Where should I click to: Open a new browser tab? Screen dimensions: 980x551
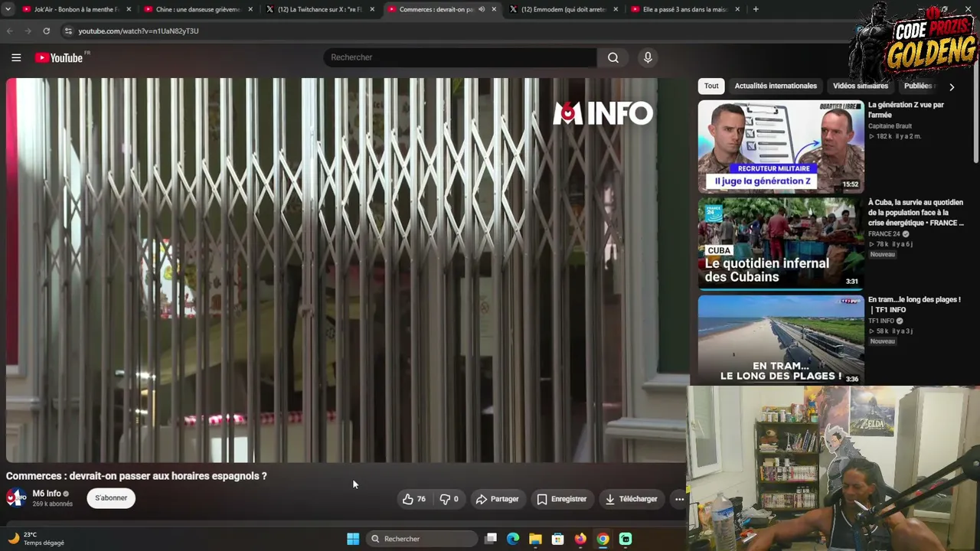(x=756, y=9)
